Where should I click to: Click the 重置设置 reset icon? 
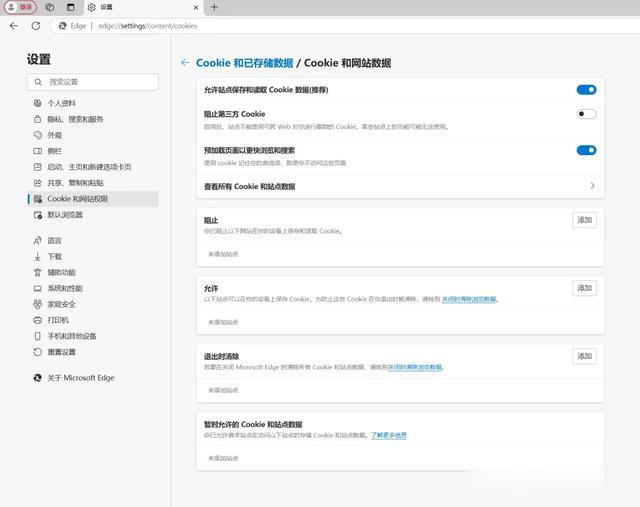point(38,352)
